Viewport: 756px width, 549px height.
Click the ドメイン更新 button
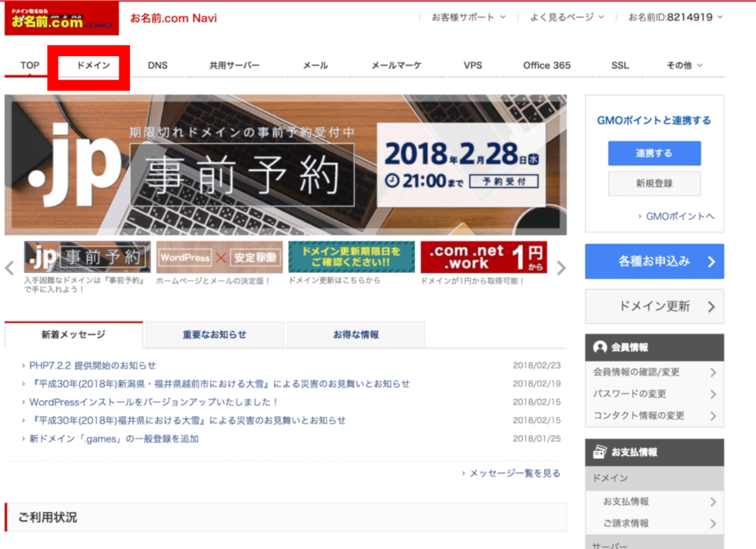click(x=654, y=306)
